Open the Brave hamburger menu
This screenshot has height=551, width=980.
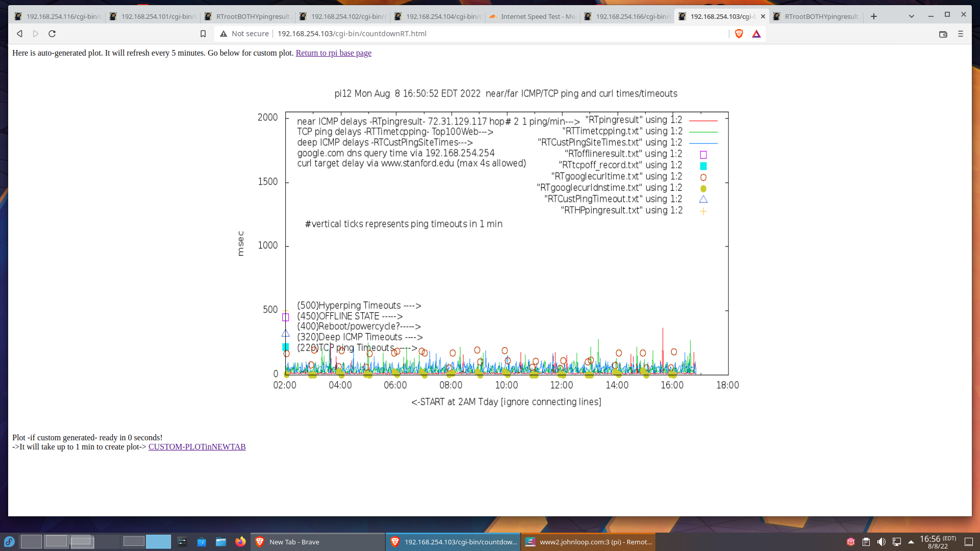click(x=961, y=34)
